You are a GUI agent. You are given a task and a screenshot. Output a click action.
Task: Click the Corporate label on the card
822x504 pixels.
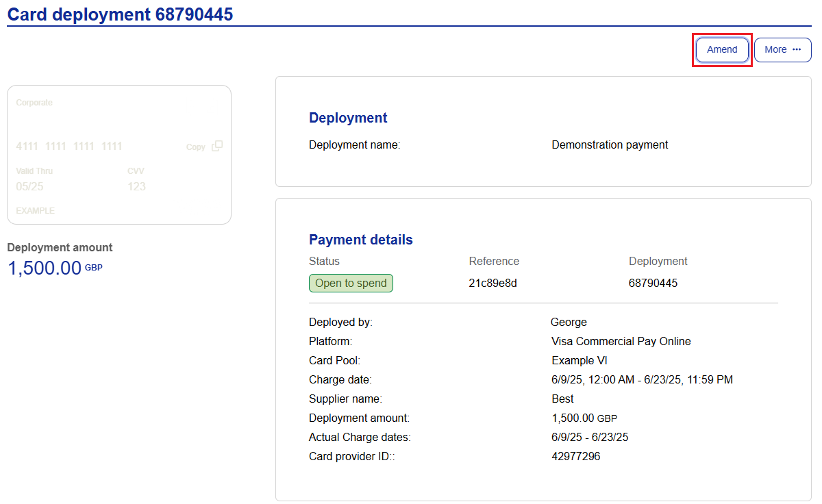pos(34,103)
